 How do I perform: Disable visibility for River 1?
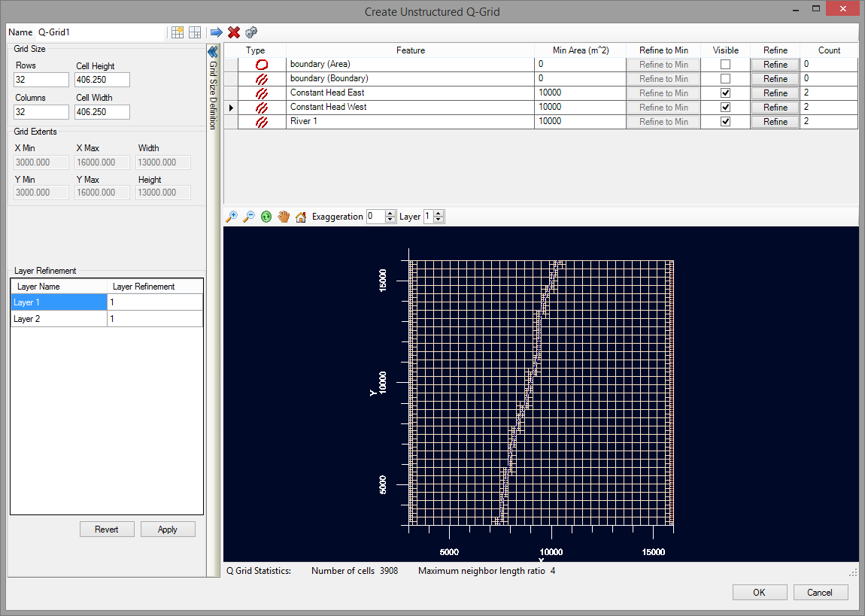pyautogui.click(x=725, y=121)
